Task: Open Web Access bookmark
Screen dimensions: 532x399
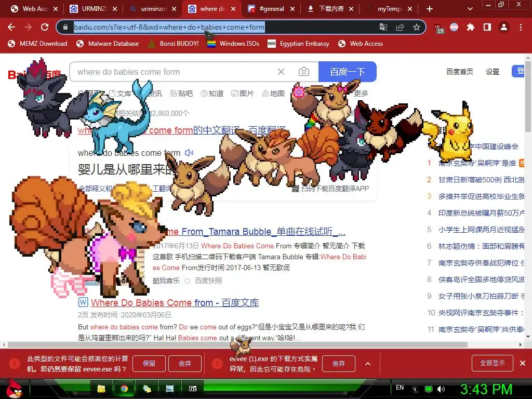Action: click(x=361, y=44)
